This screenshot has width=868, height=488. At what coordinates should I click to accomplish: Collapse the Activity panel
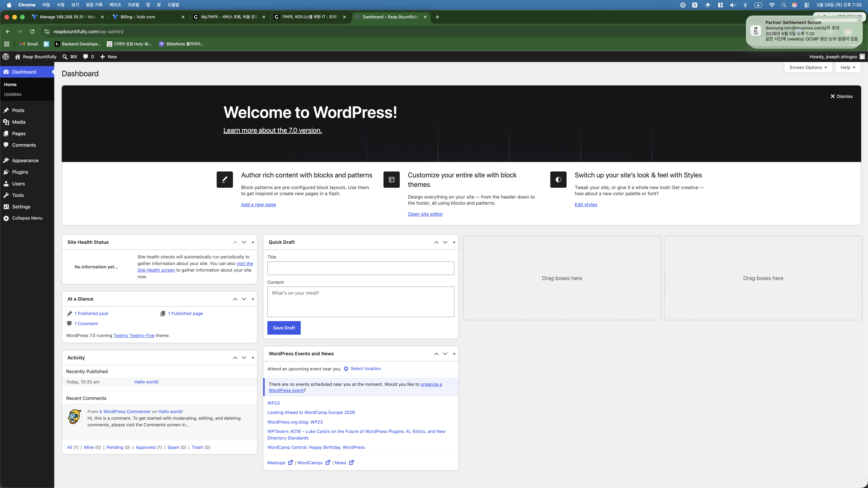[x=253, y=357]
